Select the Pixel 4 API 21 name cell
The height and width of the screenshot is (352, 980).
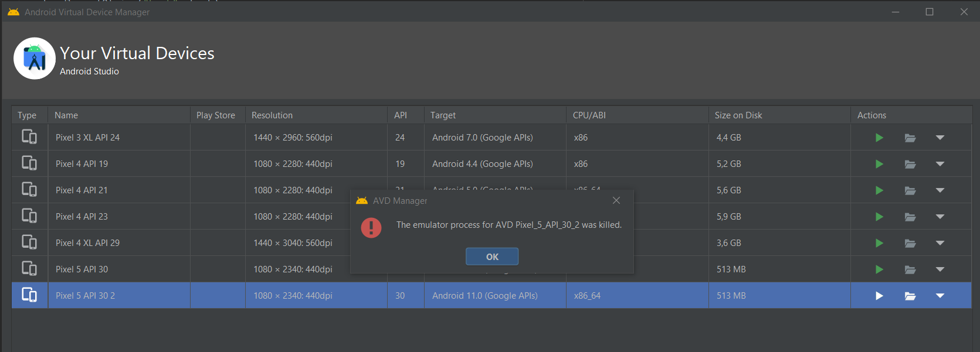119,190
